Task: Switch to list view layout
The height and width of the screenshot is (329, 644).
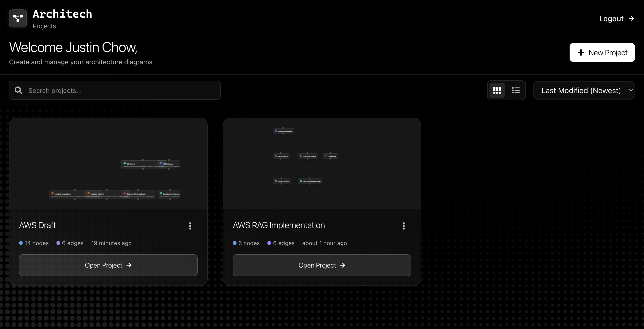Action: (x=515, y=90)
